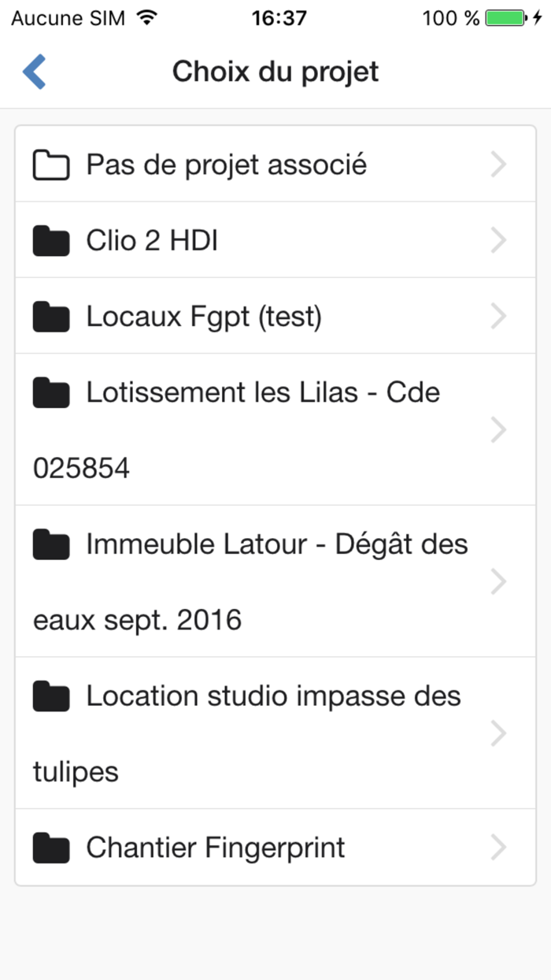
Task: Open chevron next to Chantier Fingerprint
Action: 497,848
